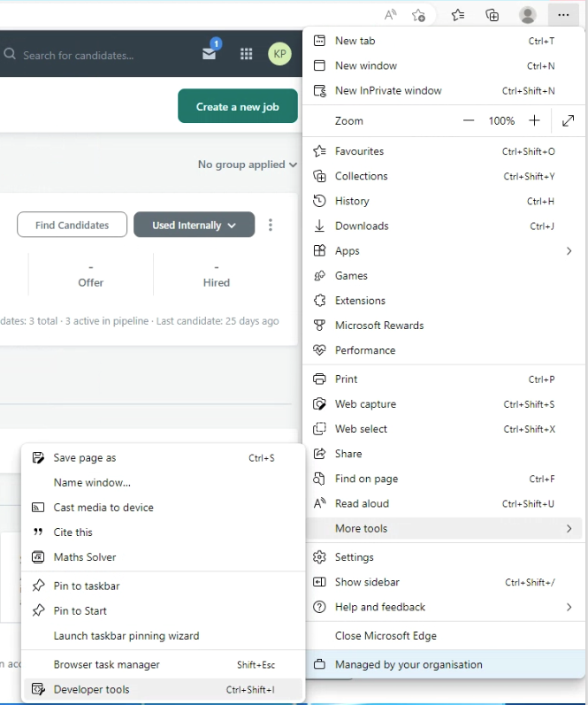Select Name window... option
Image resolution: width=588 pixels, height=705 pixels.
pyautogui.click(x=164, y=483)
